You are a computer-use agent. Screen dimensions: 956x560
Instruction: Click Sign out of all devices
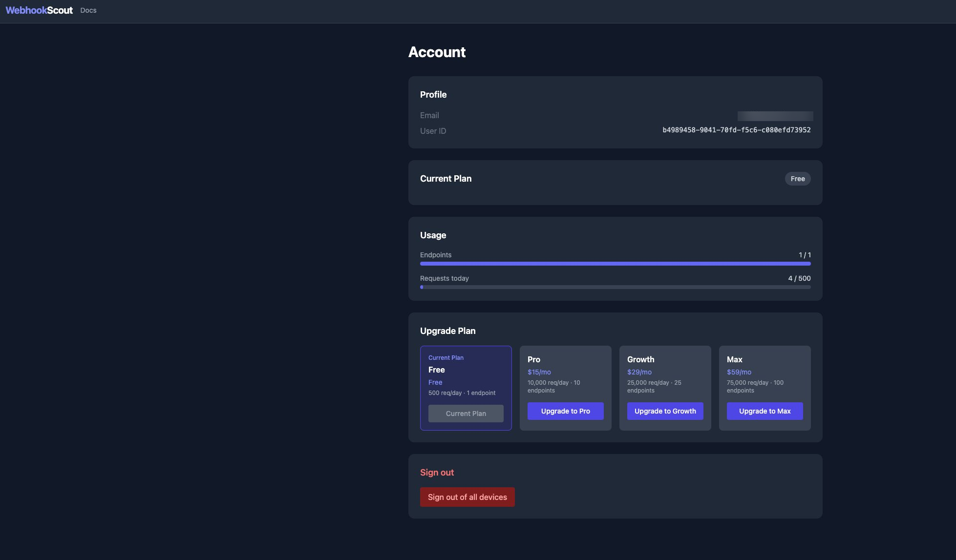pyautogui.click(x=467, y=497)
